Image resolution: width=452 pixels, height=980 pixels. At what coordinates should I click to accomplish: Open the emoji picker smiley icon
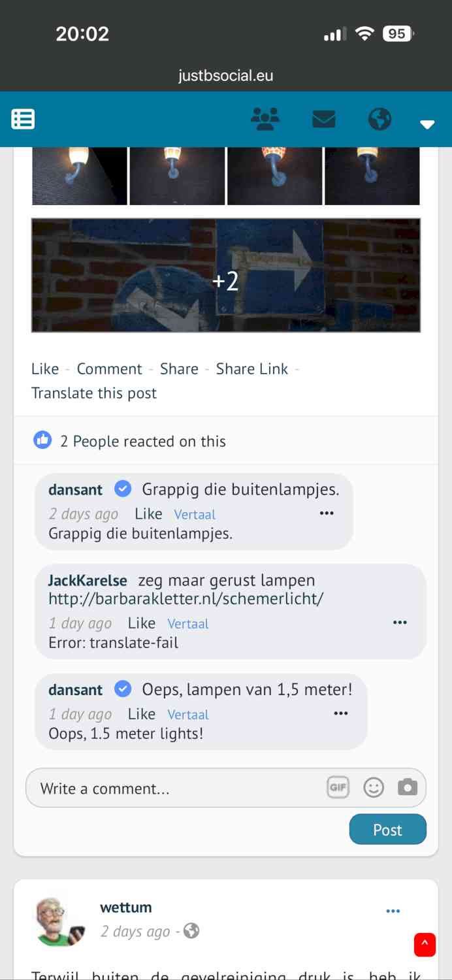point(374,787)
